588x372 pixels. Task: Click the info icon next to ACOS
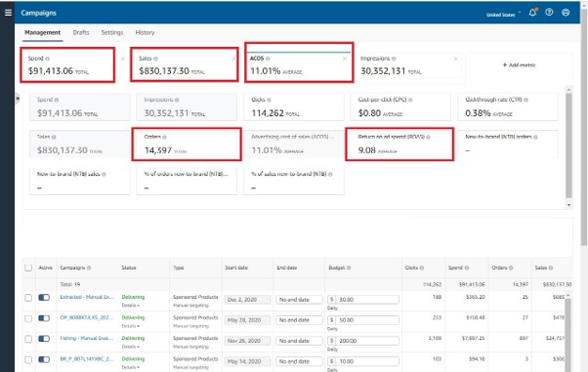coord(268,59)
